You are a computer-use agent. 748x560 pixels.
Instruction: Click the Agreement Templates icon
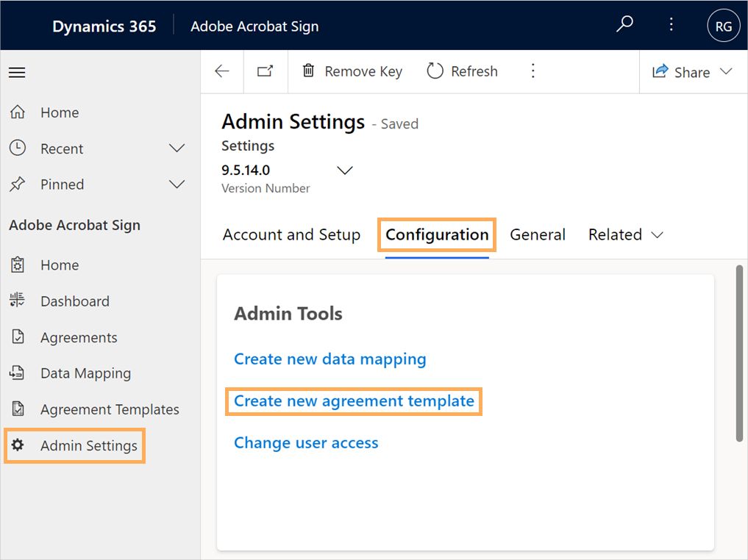[18, 409]
